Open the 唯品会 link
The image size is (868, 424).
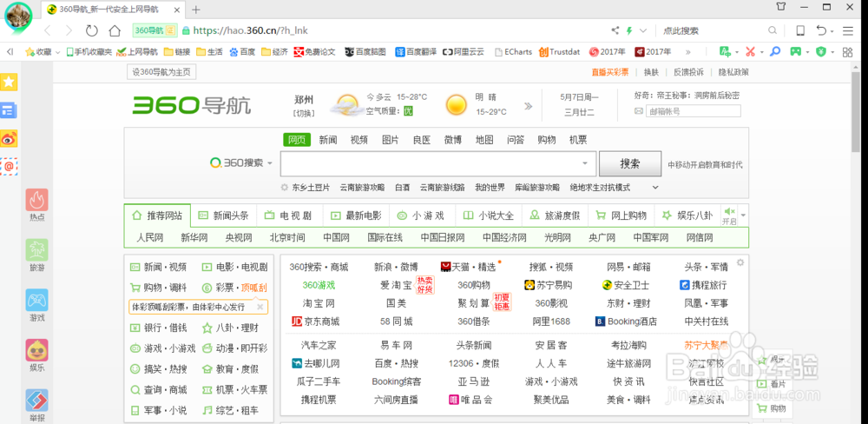click(x=470, y=400)
